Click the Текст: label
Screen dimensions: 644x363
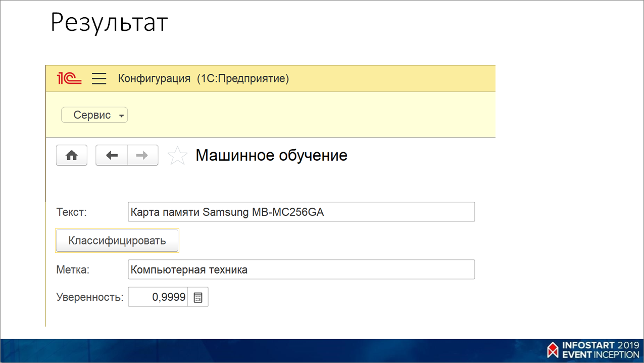point(72,212)
